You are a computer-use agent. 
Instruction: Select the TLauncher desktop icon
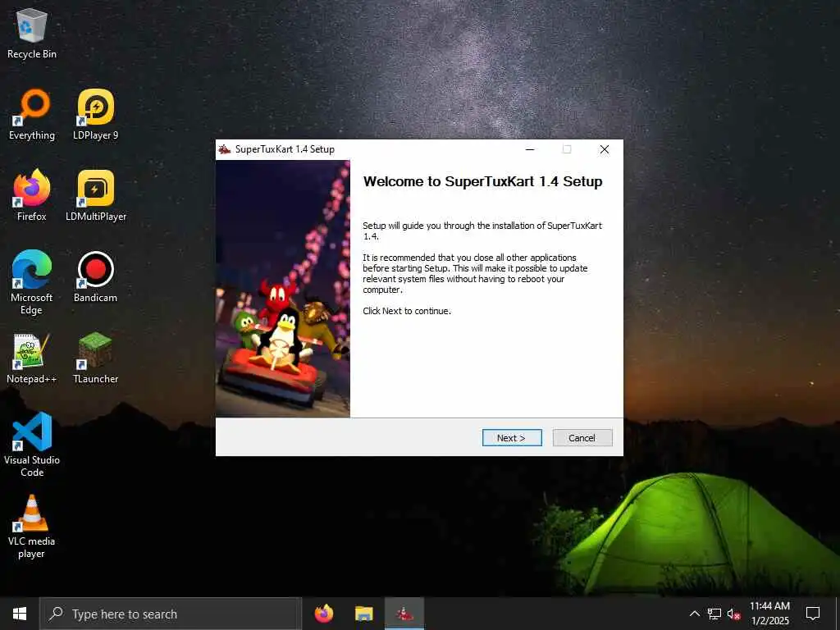tap(95, 358)
